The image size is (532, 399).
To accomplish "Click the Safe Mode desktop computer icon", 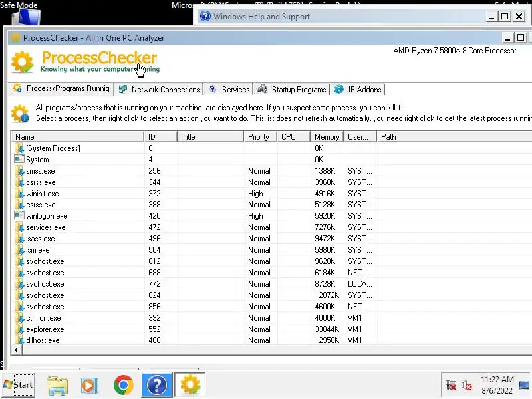I will point(27,16).
